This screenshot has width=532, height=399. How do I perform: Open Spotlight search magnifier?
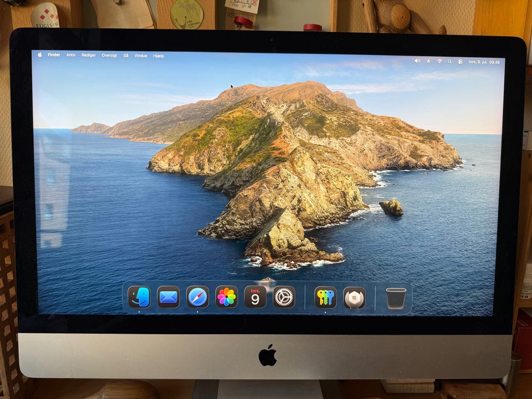[449, 62]
